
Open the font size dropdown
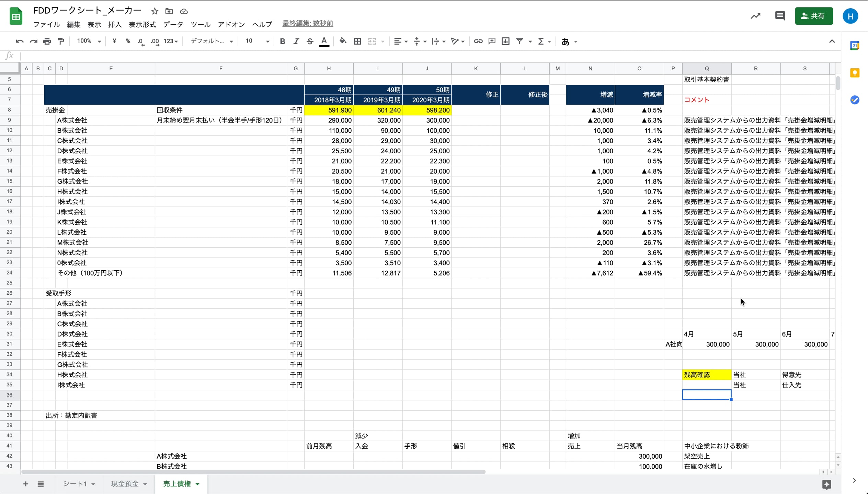257,42
